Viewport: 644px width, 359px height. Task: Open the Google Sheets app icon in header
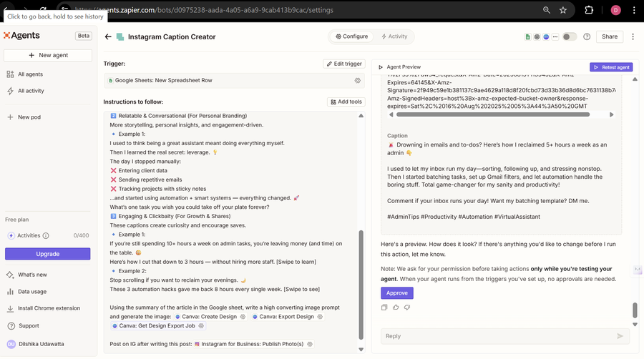pos(528,37)
